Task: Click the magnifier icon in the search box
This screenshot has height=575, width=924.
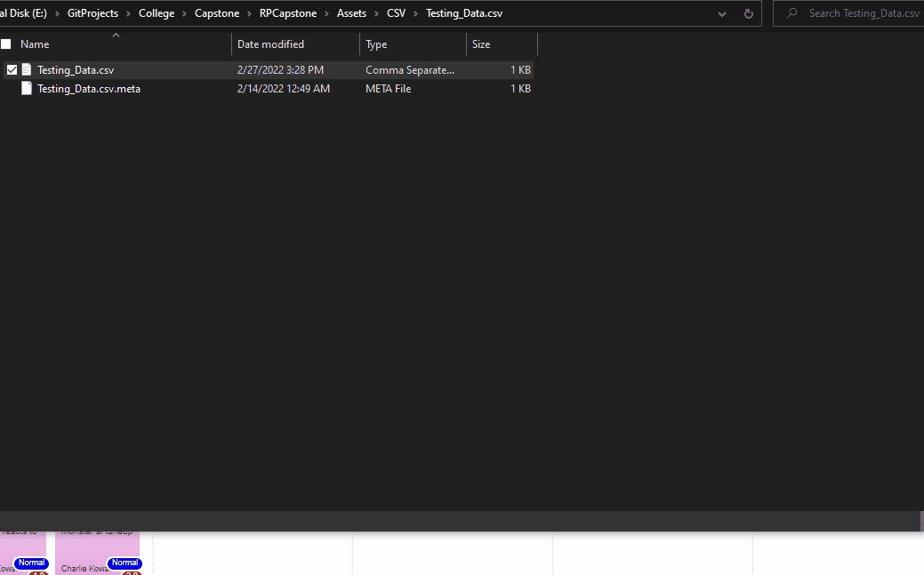Action: coord(791,13)
